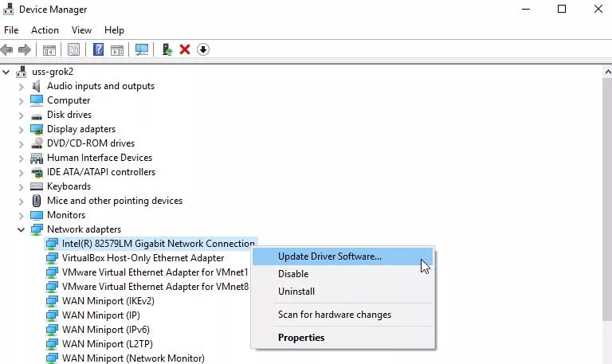This screenshot has width=612, height=364.
Task: Maximize the Device Manager window
Action: (x=562, y=9)
